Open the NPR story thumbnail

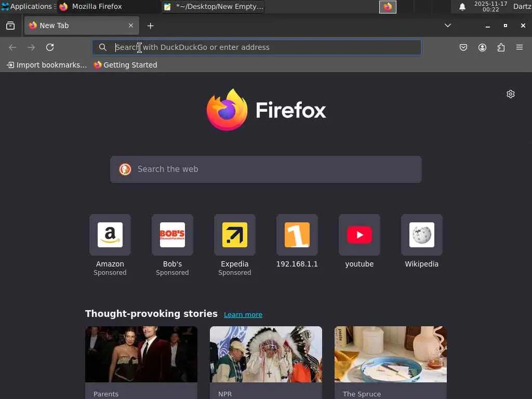[265, 354]
